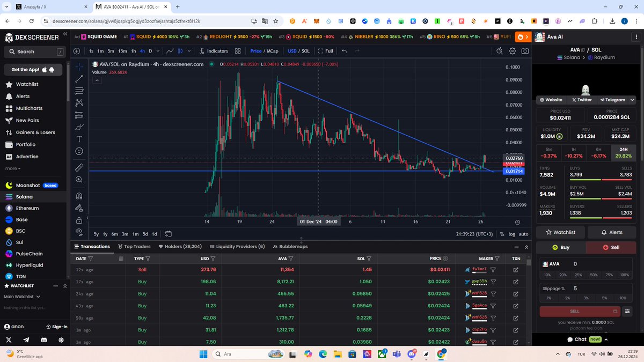Toggle magnet mode for drawings

tap(79, 196)
